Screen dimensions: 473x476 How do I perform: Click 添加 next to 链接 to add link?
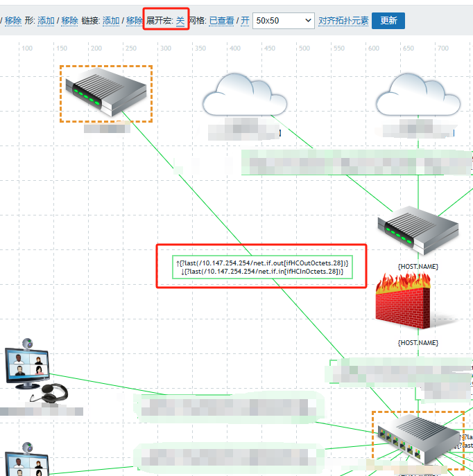(x=111, y=21)
